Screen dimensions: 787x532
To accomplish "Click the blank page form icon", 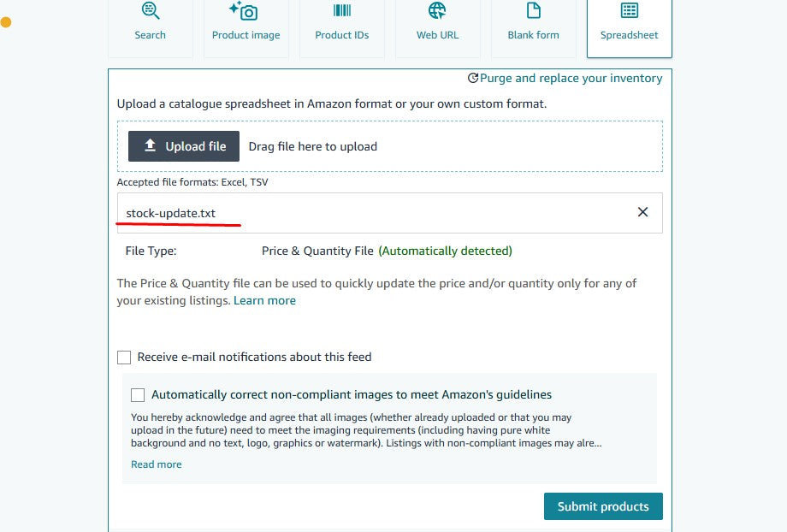I will pyautogui.click(x=534, y=10).
